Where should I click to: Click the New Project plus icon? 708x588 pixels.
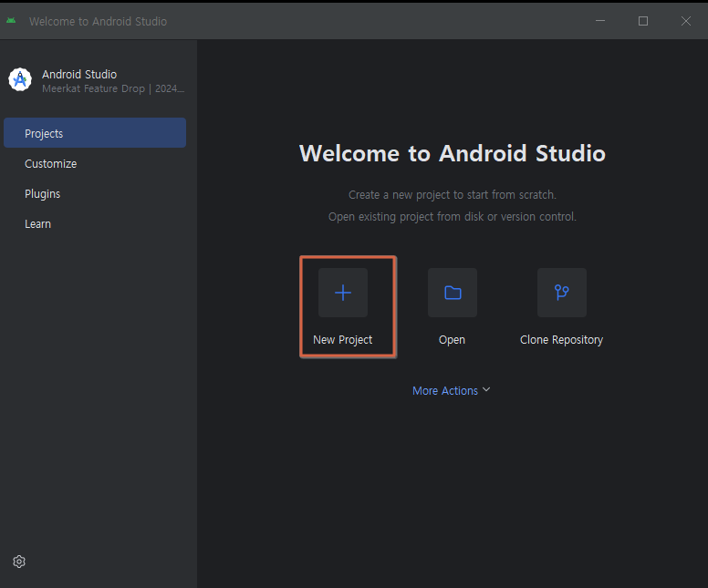pyautogui.click(x=343, y=293)
